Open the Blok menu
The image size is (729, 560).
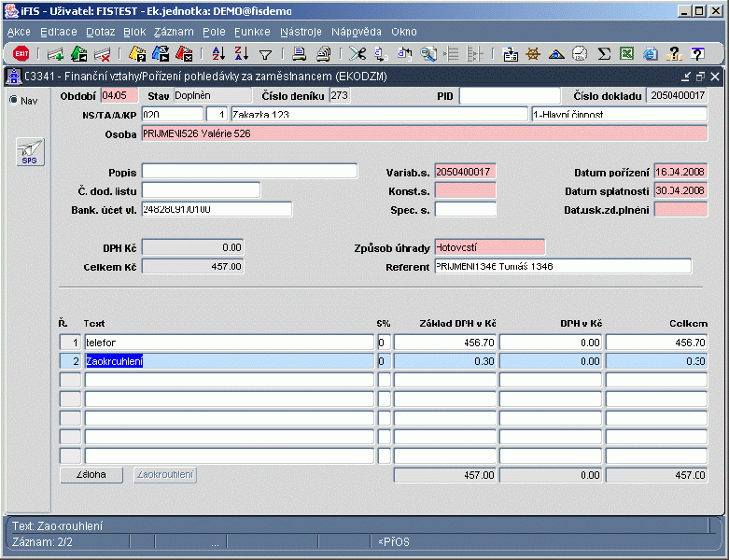click(134, 32)
